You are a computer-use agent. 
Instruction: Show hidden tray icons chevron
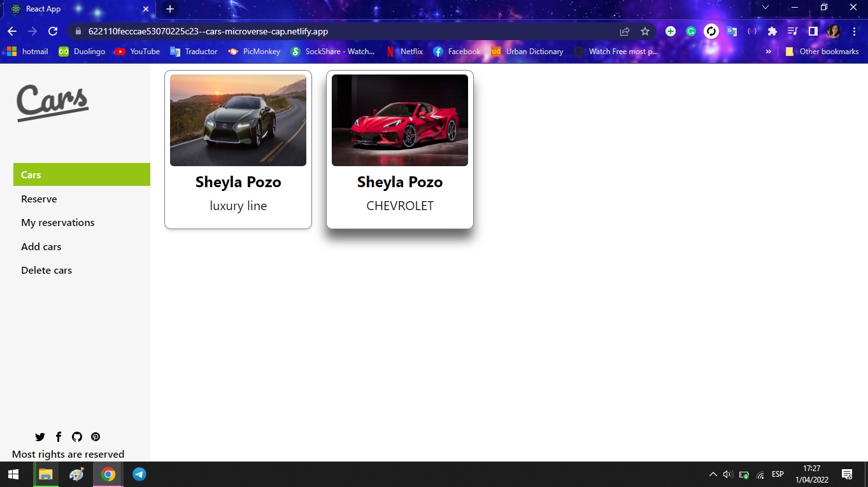pos(713,474)
